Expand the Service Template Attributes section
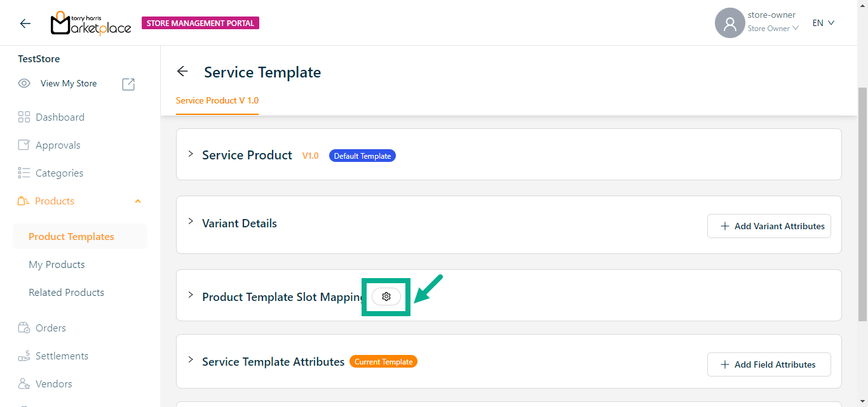This screenshot has width=868, height=407. point(191,360)
